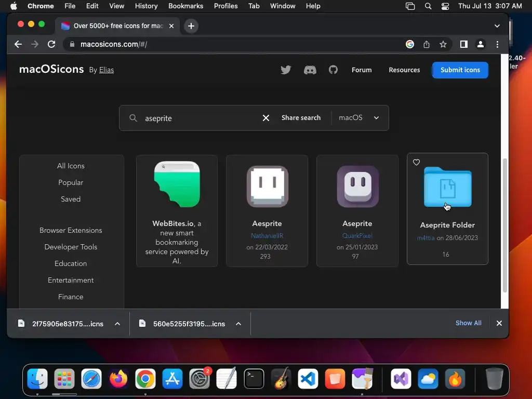Screen dimensions: 532x399
Task: Expand Chrome tab search chevron
Action: [497, 26]
